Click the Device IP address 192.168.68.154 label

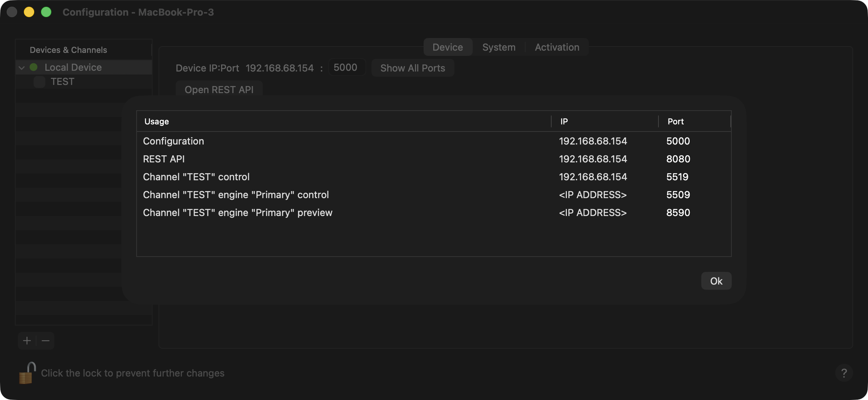(280, 68)
